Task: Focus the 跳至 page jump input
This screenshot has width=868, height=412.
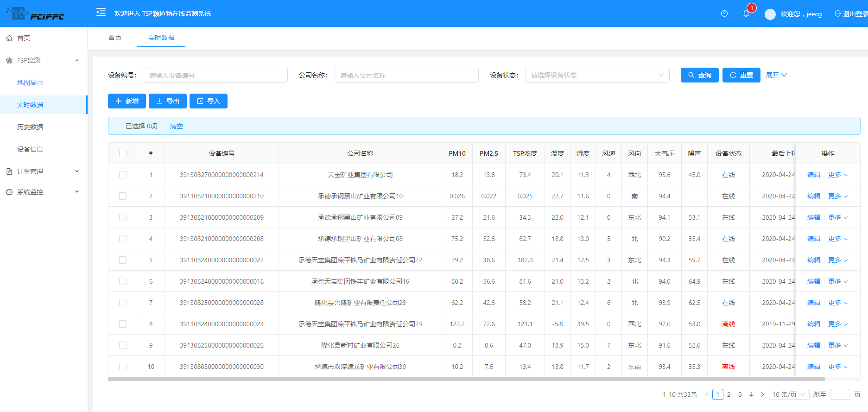Action: [840, 394]
